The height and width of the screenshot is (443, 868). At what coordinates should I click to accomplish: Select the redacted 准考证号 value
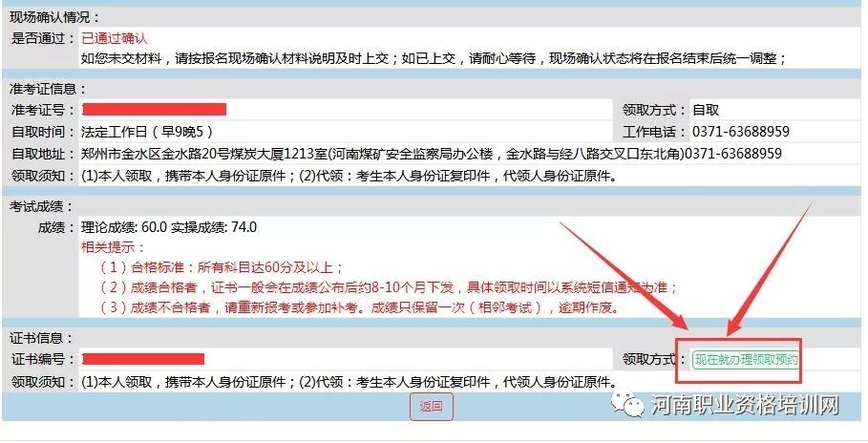click(x=155, y=109)
